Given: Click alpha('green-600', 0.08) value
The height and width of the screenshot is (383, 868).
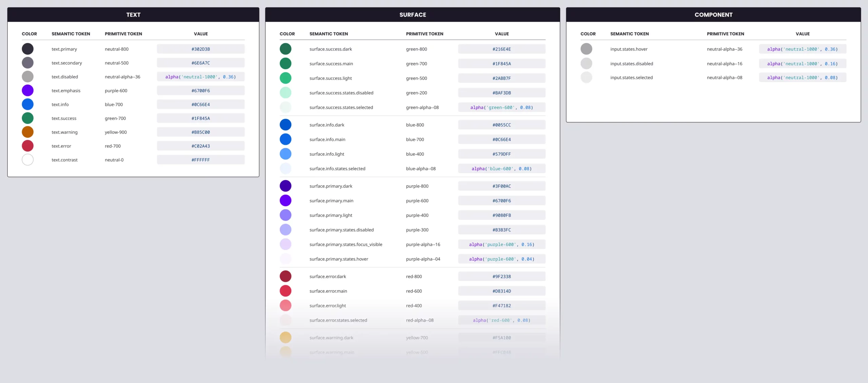Looking at the screenshot, I should point(502,107).
